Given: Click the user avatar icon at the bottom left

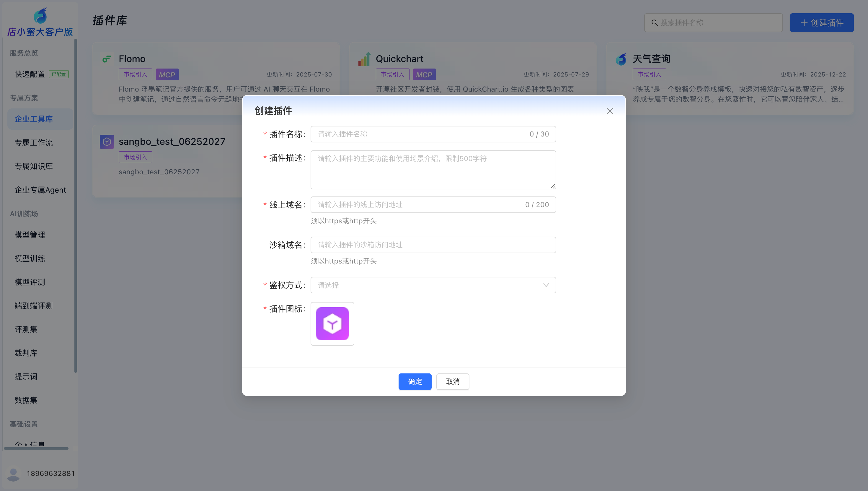Looking at the screenshot, I should (x=14, y=474).
